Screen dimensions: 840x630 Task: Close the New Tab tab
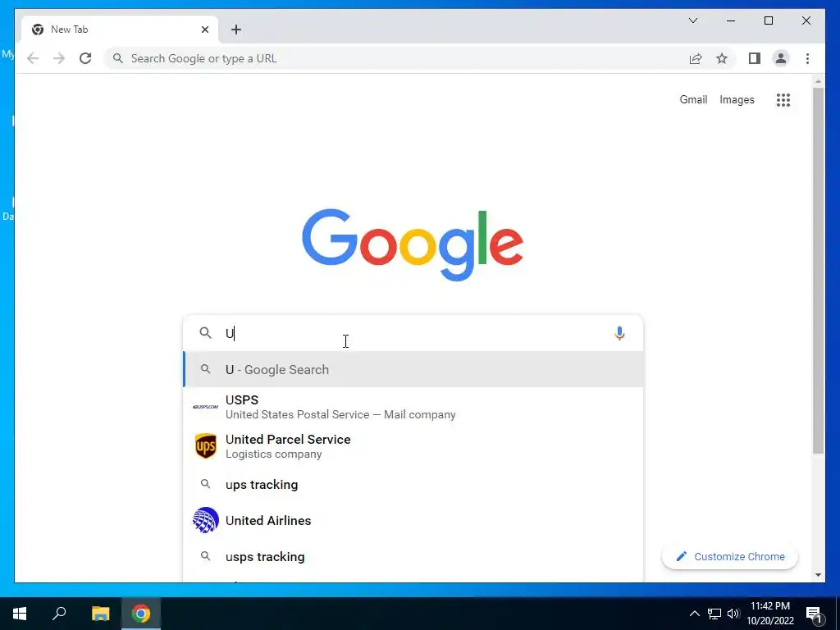[x=204, y=30]
